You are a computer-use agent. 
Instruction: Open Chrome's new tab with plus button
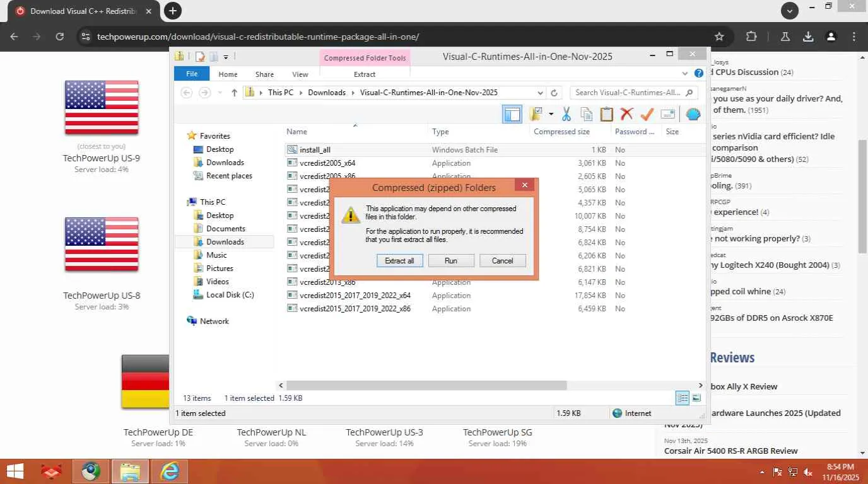(x=172, y=10)
